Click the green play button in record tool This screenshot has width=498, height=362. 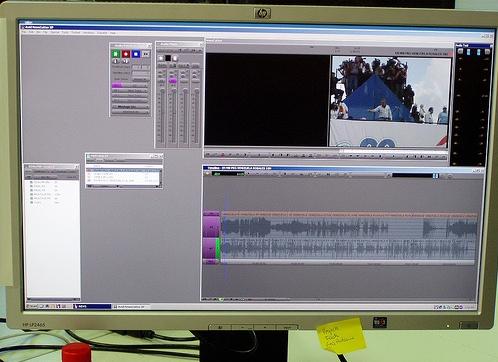(116, 54)
